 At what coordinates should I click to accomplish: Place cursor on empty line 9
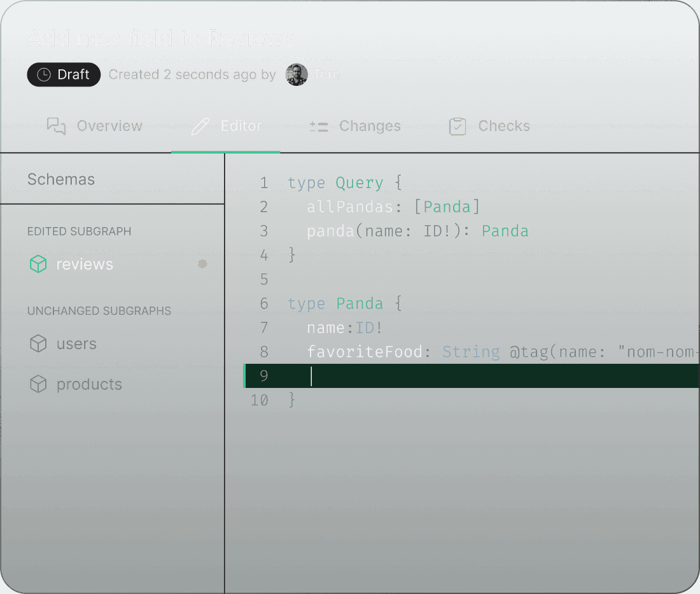tap(445, 376)
